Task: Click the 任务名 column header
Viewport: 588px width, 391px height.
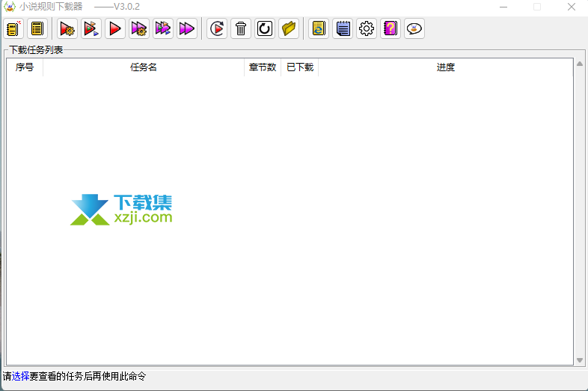Action: (x=144, y=67)
